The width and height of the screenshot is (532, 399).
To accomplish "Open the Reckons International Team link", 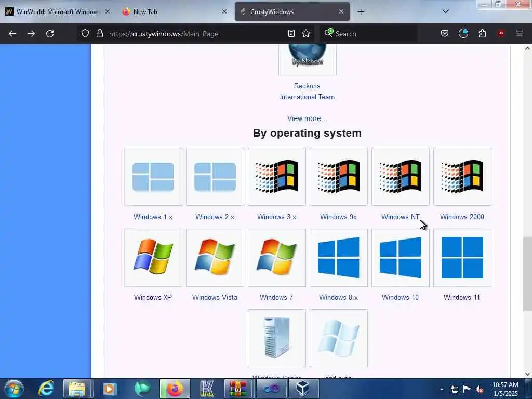I will click(x=307, y=91).
